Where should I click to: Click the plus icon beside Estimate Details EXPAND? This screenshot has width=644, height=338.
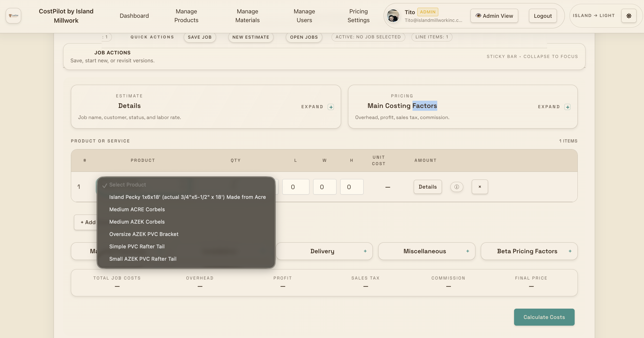click(331, 107)
